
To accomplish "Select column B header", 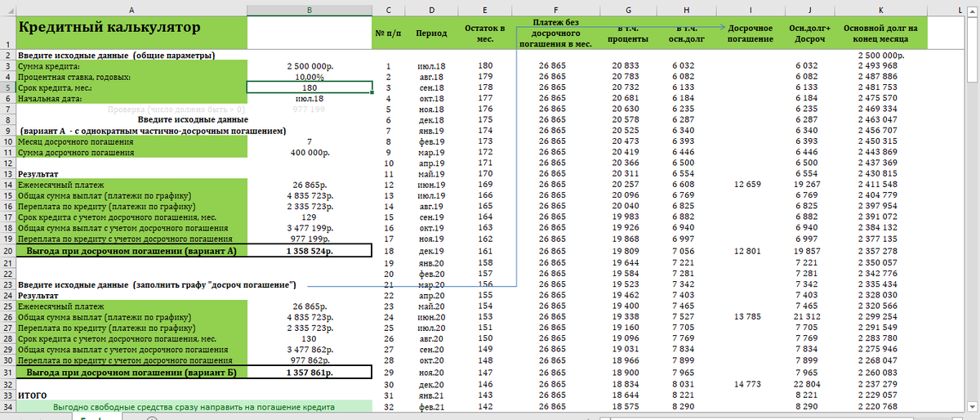I will pyautogui.click(x=310, y=9).
